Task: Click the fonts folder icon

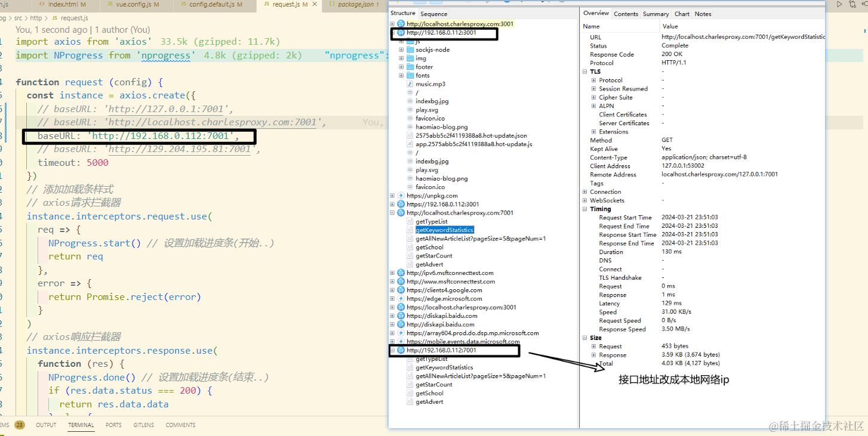Action: tap(410, 76)
